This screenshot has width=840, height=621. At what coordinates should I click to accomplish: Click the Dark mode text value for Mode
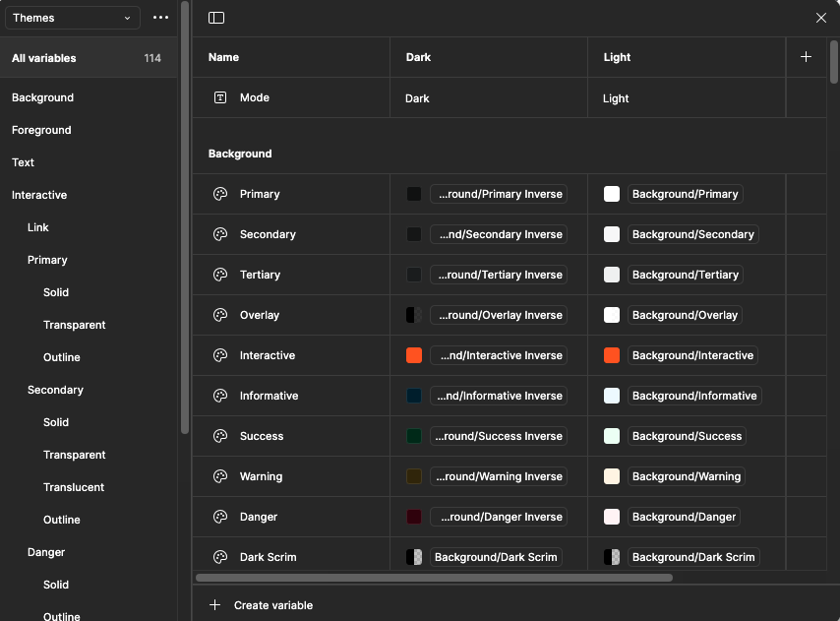[x=417, y=98]
